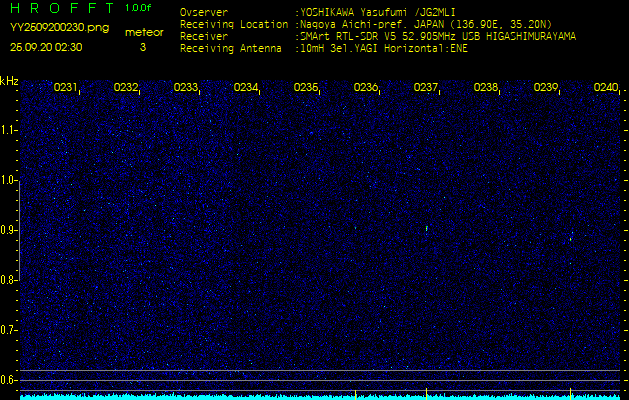Select the orange meteor label

[x=142, y=32]
